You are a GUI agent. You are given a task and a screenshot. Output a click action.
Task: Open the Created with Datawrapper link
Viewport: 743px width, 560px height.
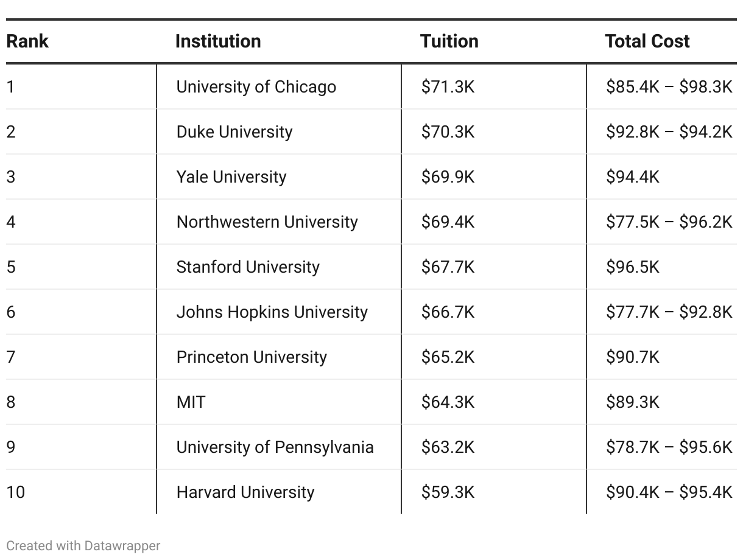[83, 545]
